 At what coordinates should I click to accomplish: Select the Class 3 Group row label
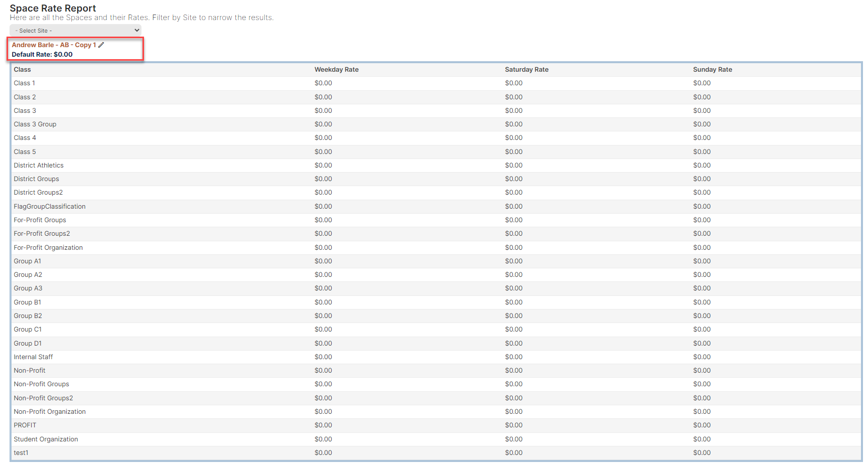(35, 124)
